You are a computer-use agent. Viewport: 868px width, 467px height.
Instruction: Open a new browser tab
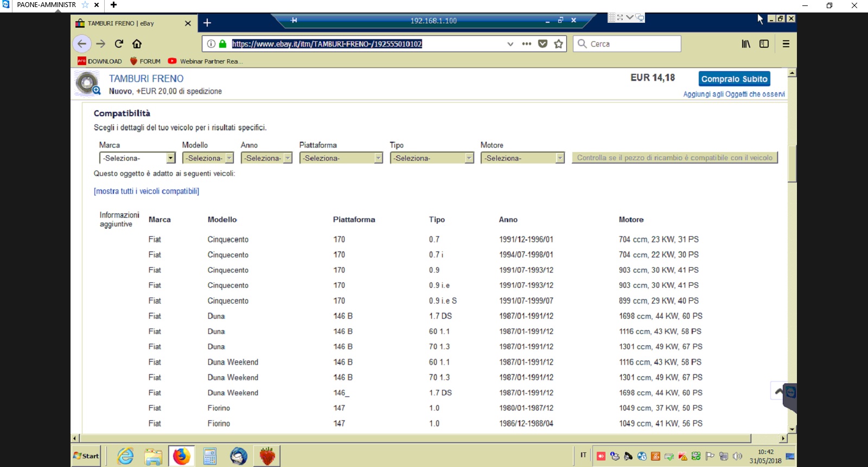coord(207,23)
